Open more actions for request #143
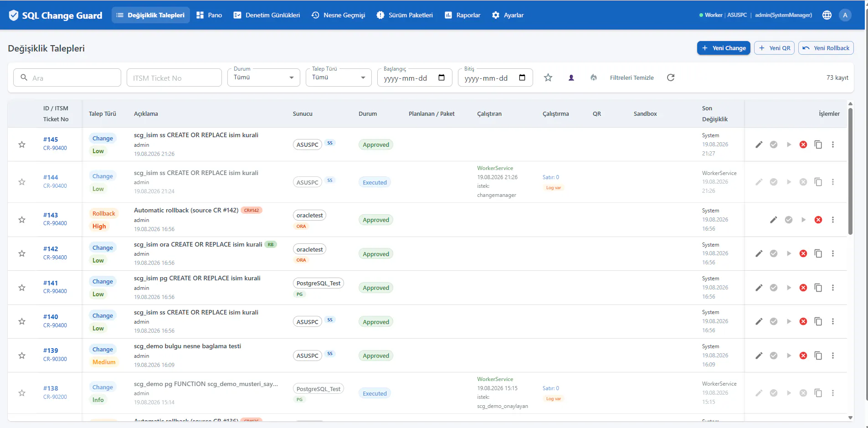 click(833, 220)
